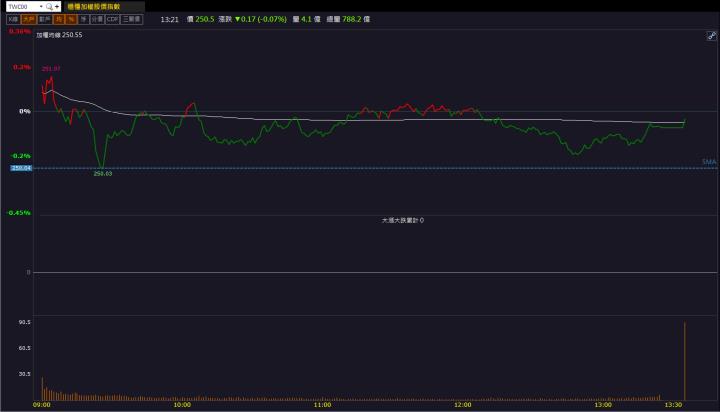Image resolution: width=720 pixels, height=412 pixels.
Task: Click the blue 250.04 price axis marker
Action: (21, 168)
